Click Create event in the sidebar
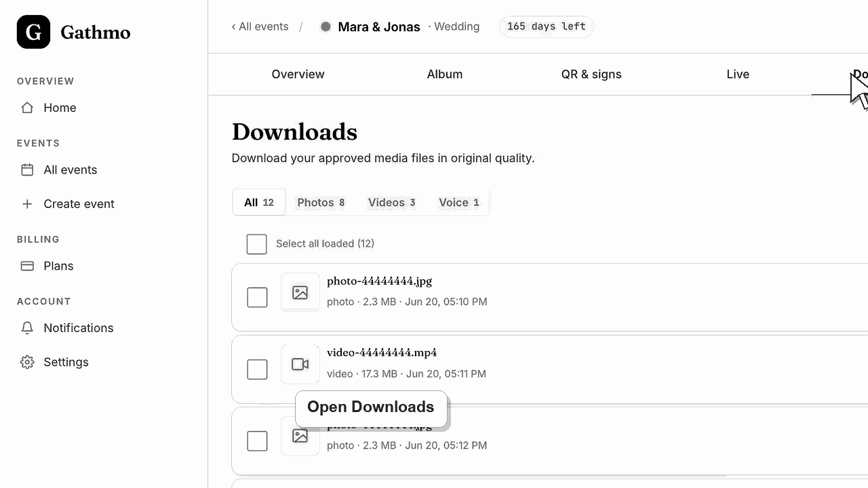868x488 pixels. pyautogui.click(x=79, y=204)
